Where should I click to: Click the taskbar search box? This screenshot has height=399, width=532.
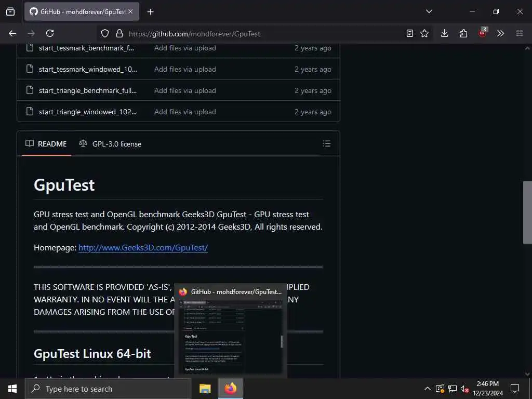[x=108, y=389]
